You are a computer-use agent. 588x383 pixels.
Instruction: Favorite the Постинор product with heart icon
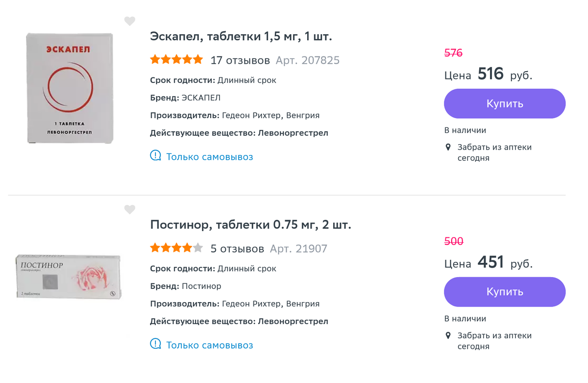[x=129, y=209]
